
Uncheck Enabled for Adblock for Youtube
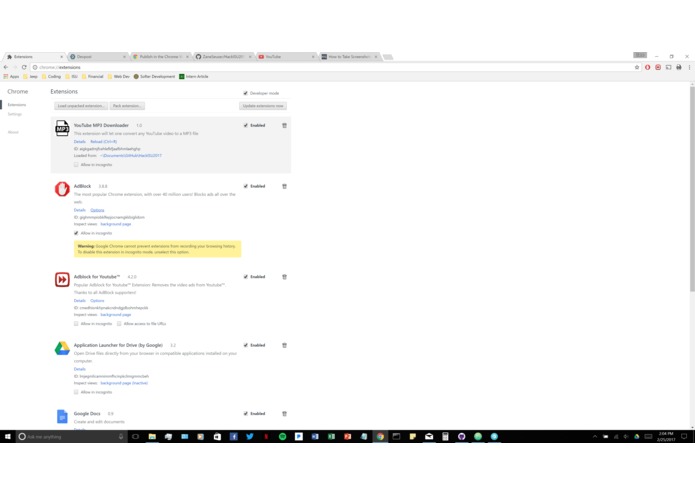pyautogui.click(x=246, y=277)
